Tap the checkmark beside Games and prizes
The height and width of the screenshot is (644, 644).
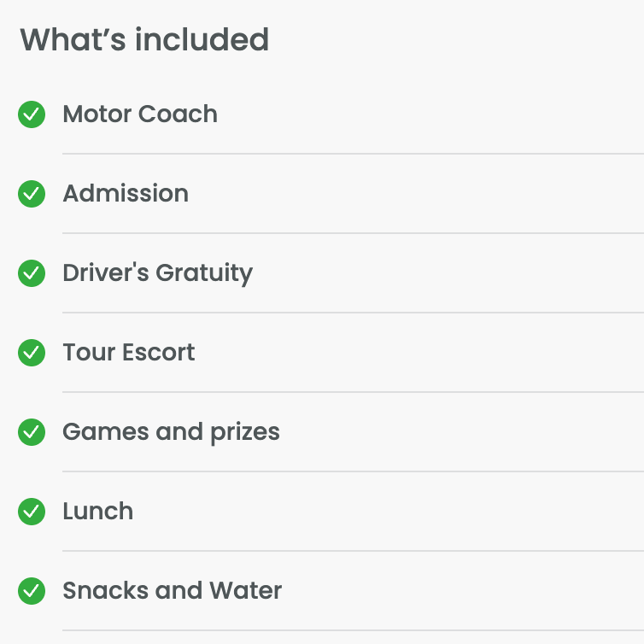[32, 432]
